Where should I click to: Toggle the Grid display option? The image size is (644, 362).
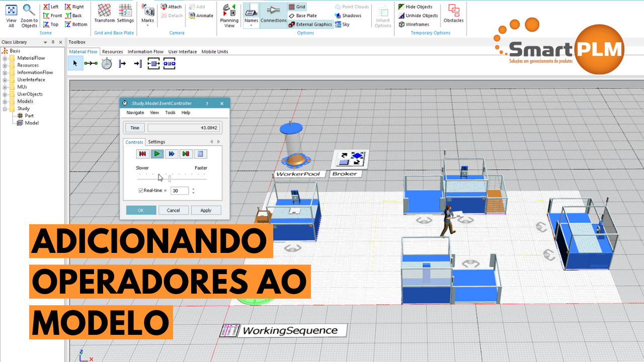pyautogui.click(x=297, y=7)
